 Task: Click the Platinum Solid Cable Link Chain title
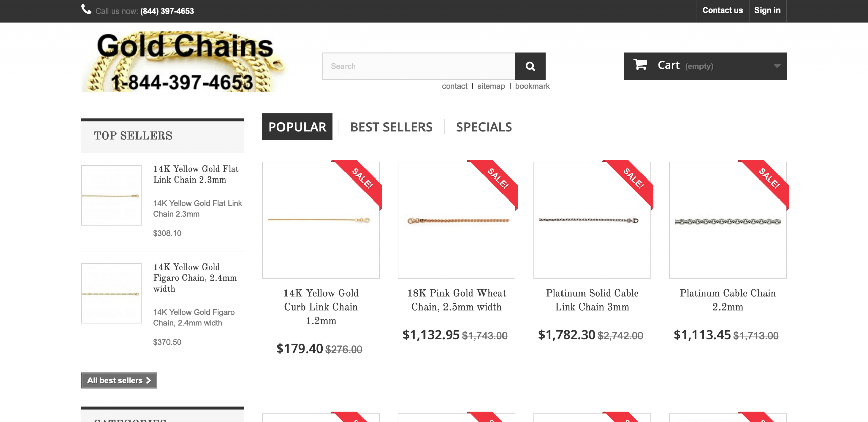[x=592, y=300]
